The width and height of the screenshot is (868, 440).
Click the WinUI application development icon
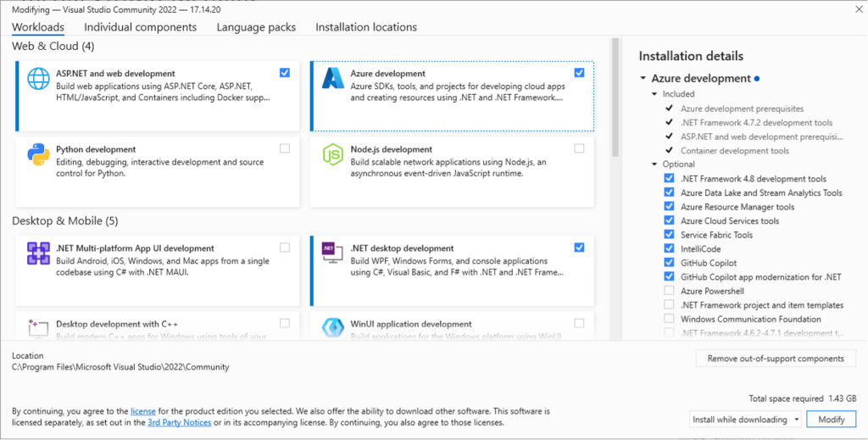point(331,326)
